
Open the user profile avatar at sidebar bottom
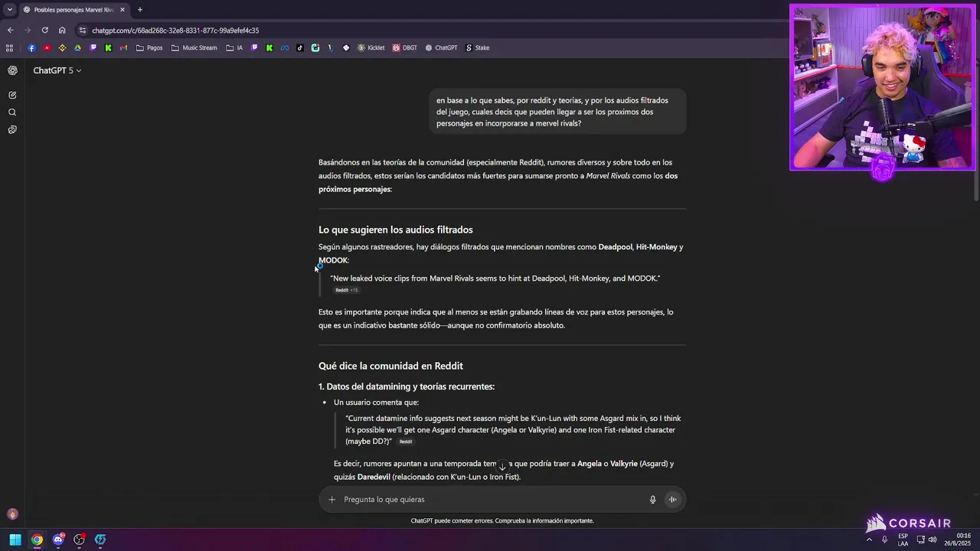(12, 514)
